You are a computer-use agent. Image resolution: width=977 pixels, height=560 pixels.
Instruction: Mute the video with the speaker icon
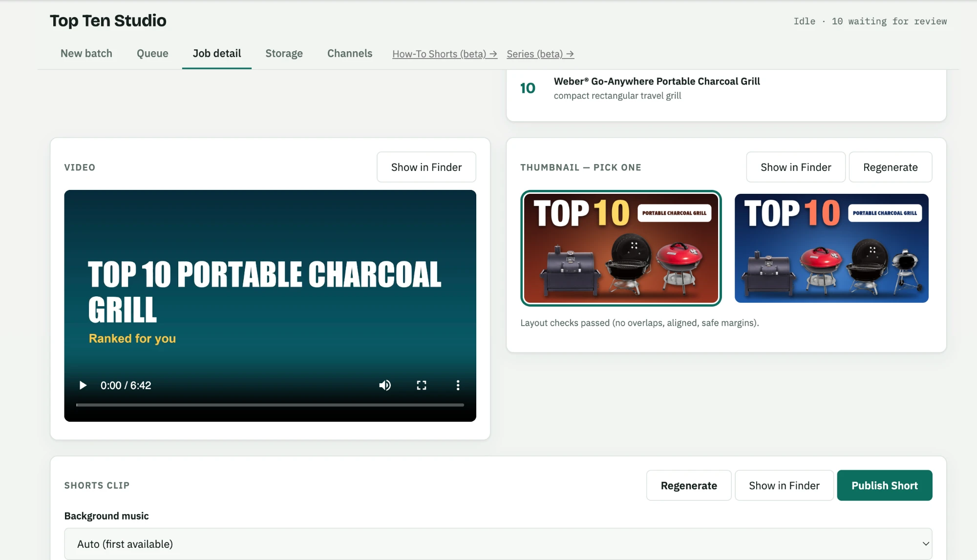[385, 385]
